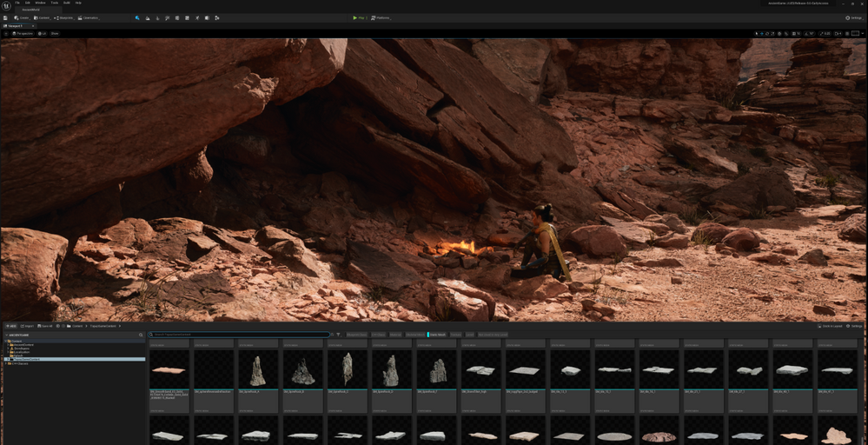868x445 pixels.
Task: Open the scale snap 0.25 value dropdown
Action: [x=827, y=33]
